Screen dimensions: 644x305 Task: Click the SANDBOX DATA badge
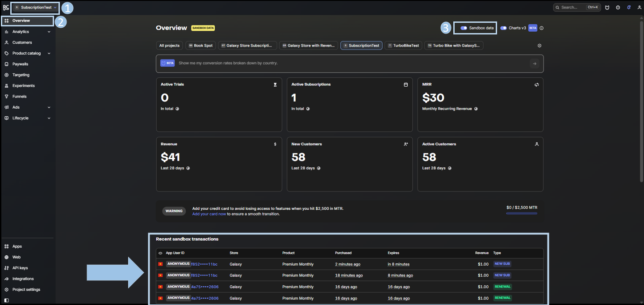[x=203, y=28]
